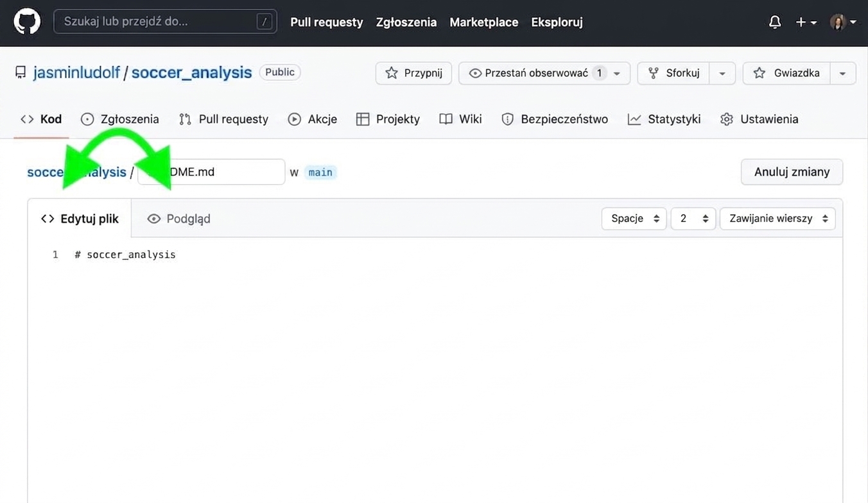Open the user avatar menu
This screenshot has width=868, height=503.
coord(843,22)
